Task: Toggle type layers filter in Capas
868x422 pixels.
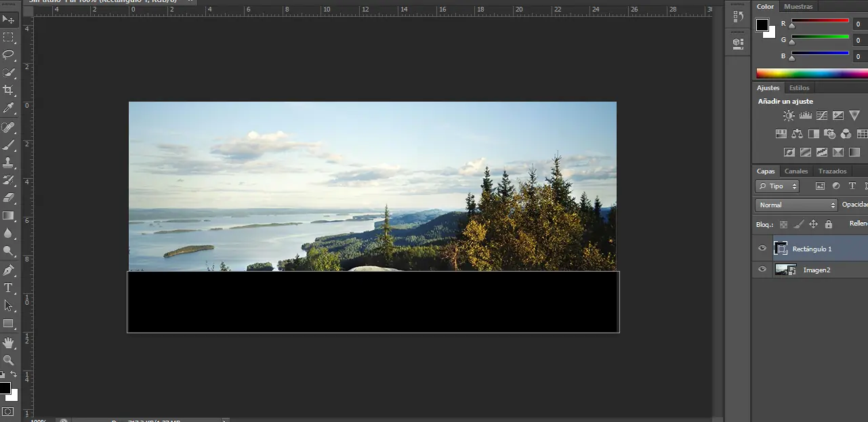Action: 852,186
